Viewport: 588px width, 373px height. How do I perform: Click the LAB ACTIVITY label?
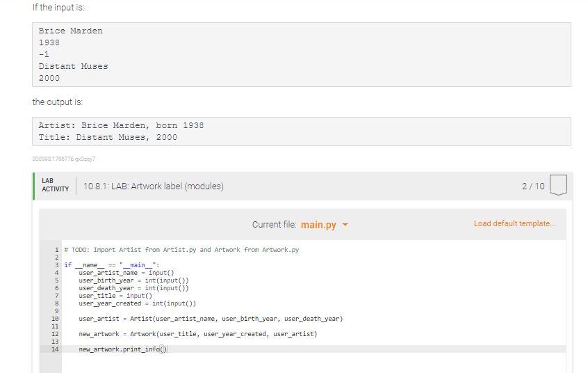pyautogui.click(x=55, y=185)
